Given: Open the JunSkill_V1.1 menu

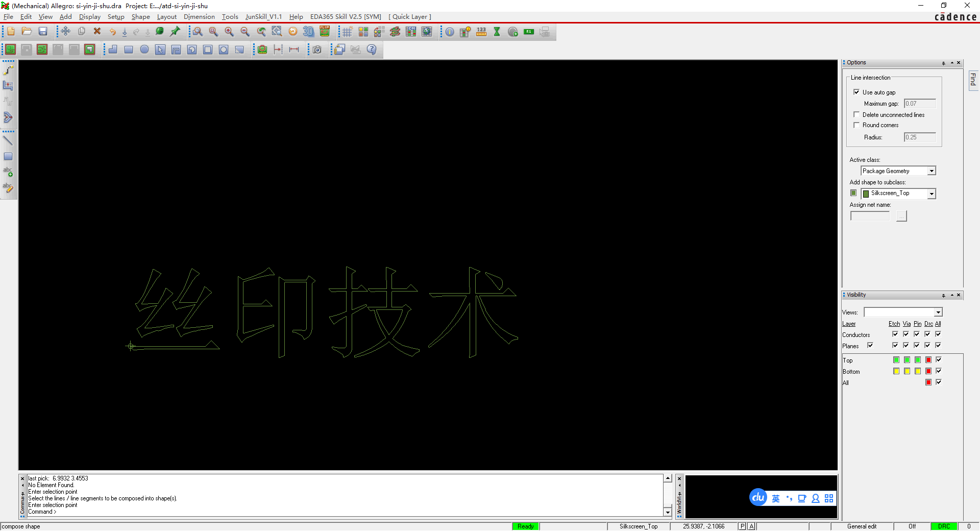Looking at the screenshot, I should click(263, 17).
